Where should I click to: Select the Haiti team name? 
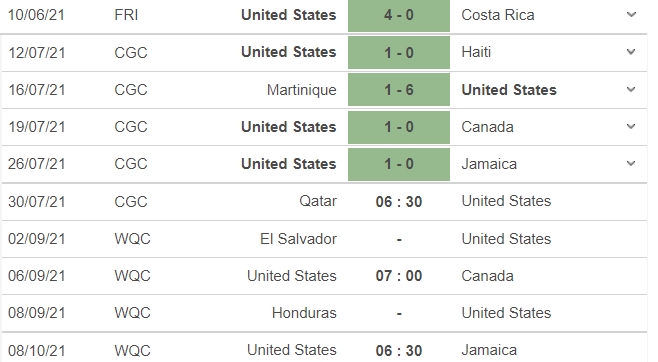(x=476, y=52)
